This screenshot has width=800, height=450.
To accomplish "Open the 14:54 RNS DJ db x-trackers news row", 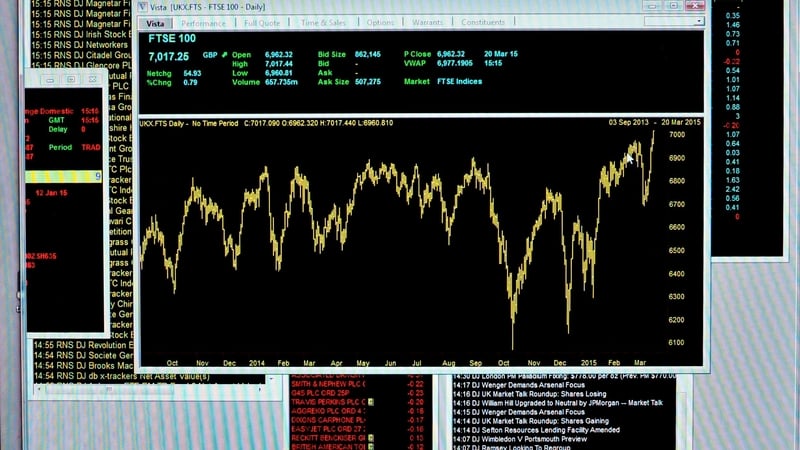I will 122,376.
